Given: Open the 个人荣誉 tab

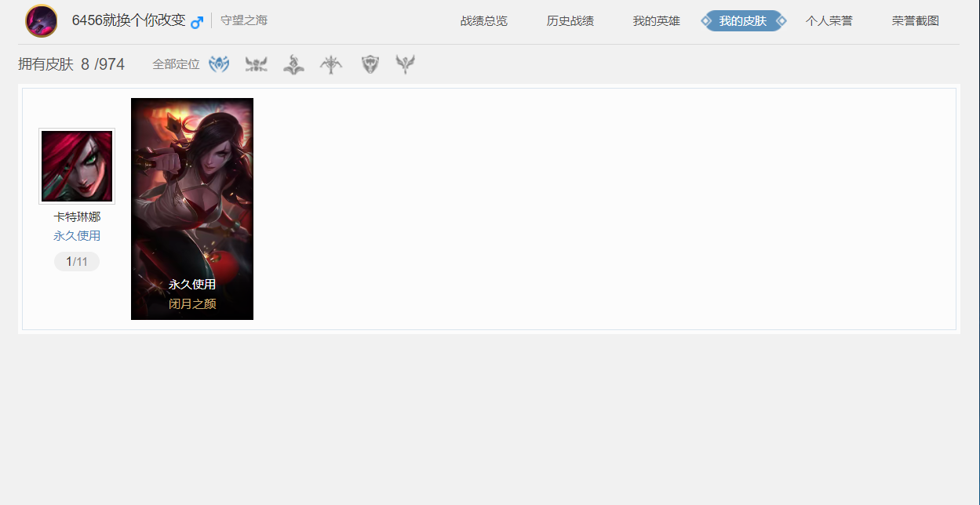Looking at the screenshot, I should [829, 21].
